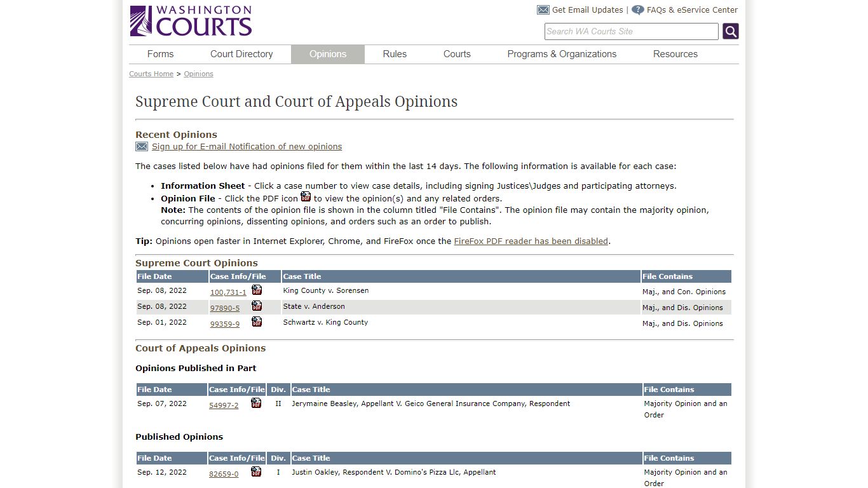Open PDF for State v. Anderson

257,306
